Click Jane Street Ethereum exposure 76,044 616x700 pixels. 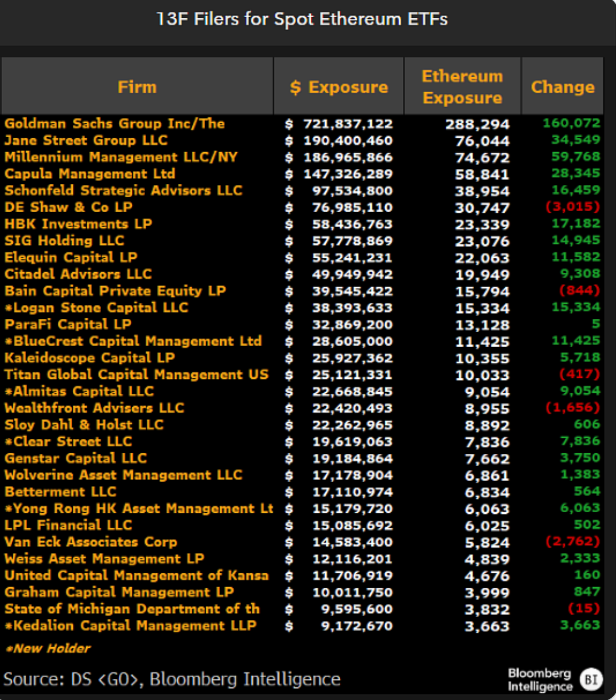(483, 141)
